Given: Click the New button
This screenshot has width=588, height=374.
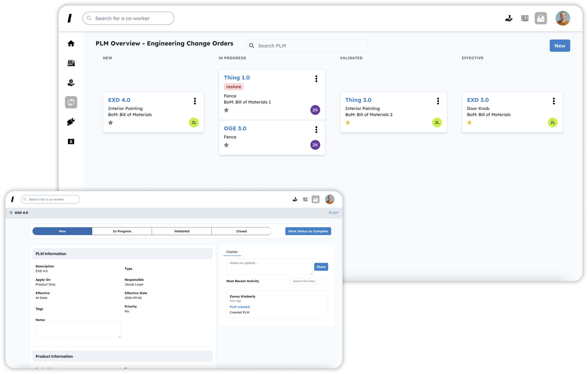Looking at the screenshot, I should tap(560, 46).
